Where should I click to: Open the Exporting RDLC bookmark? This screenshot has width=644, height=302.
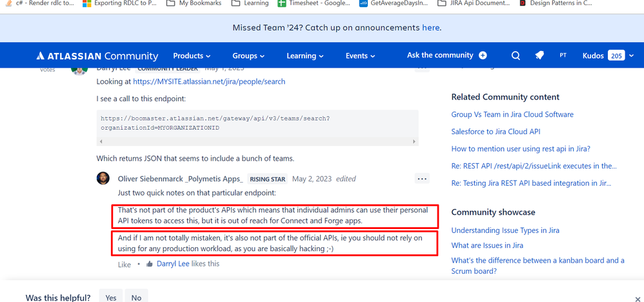(x=119, y=3)
